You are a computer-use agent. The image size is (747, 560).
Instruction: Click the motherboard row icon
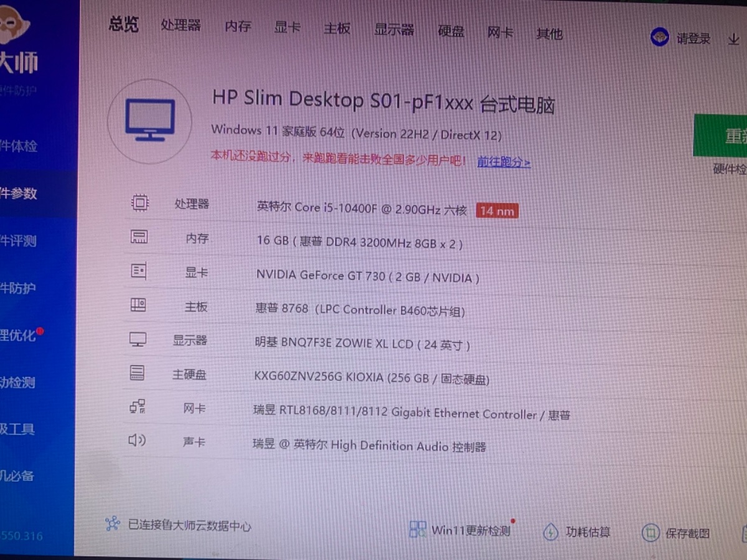point(138,305)
